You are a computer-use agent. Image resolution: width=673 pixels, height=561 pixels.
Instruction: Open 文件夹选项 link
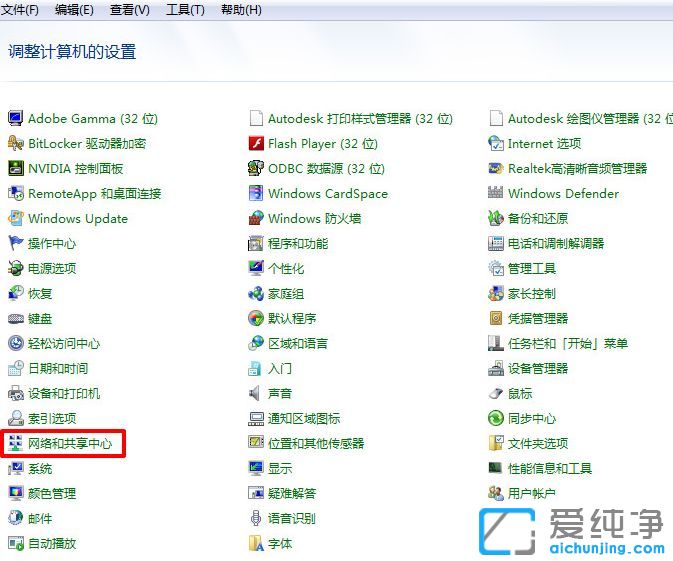(538, 443)
